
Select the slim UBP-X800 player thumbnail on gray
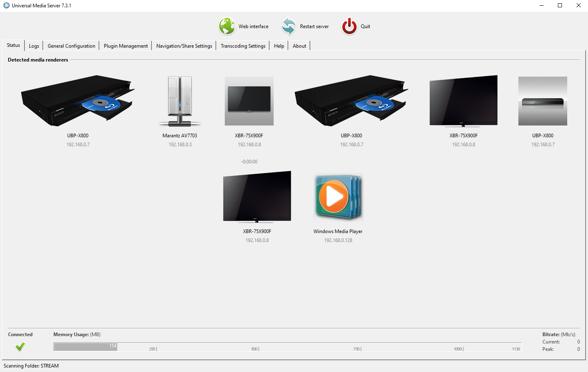(x=543, y=101)
